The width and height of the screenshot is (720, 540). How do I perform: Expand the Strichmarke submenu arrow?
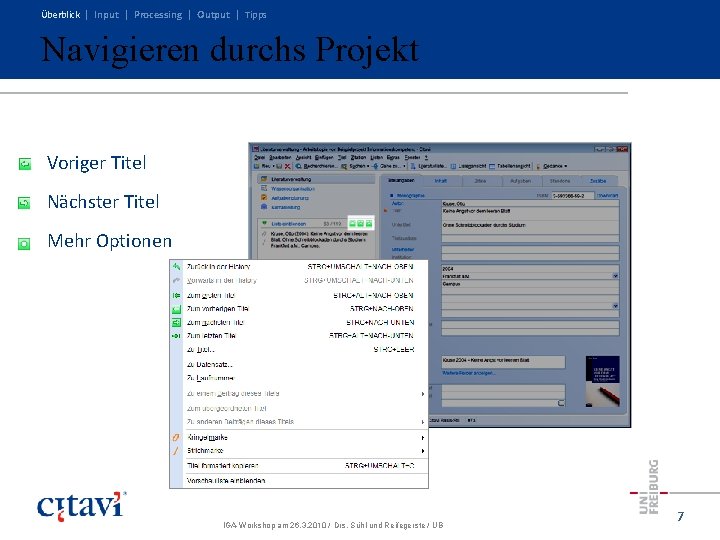[x=422, y=451]
